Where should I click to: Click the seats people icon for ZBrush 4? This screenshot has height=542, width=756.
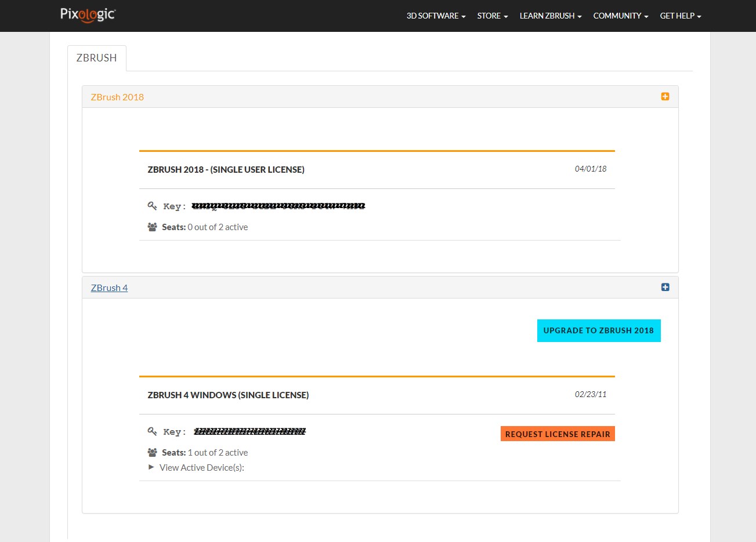152,453
